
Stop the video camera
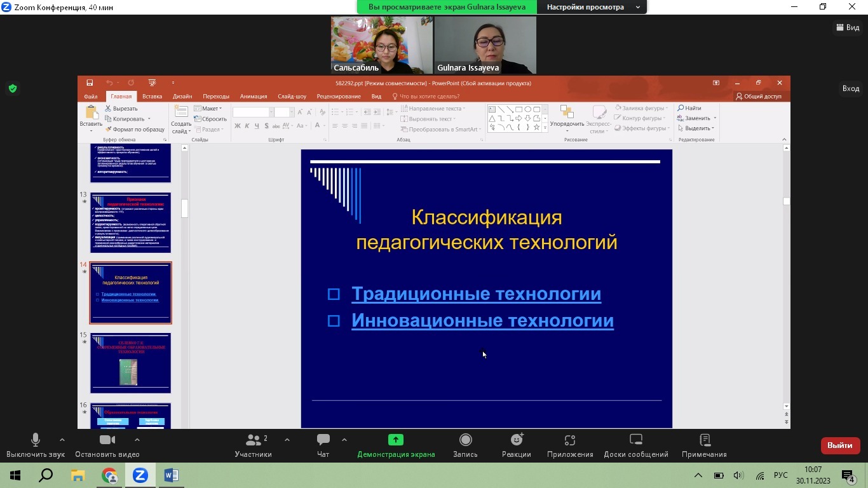click(x=107, y=440)
